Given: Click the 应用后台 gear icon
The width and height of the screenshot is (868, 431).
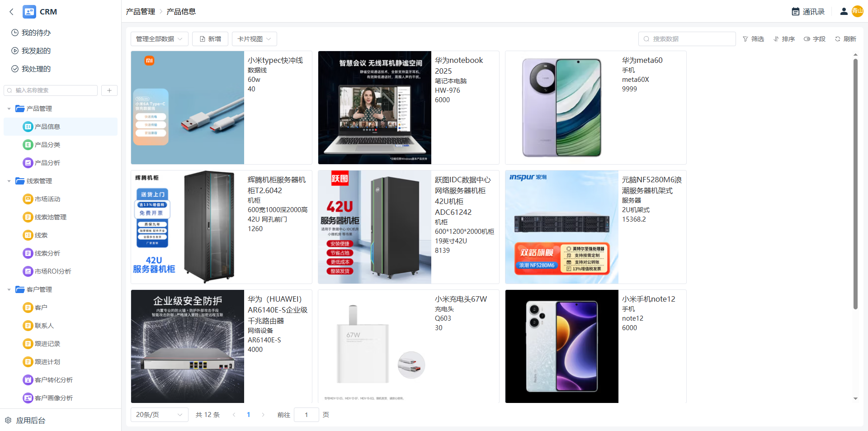Looking at the screenshot, I should point(8,421).
